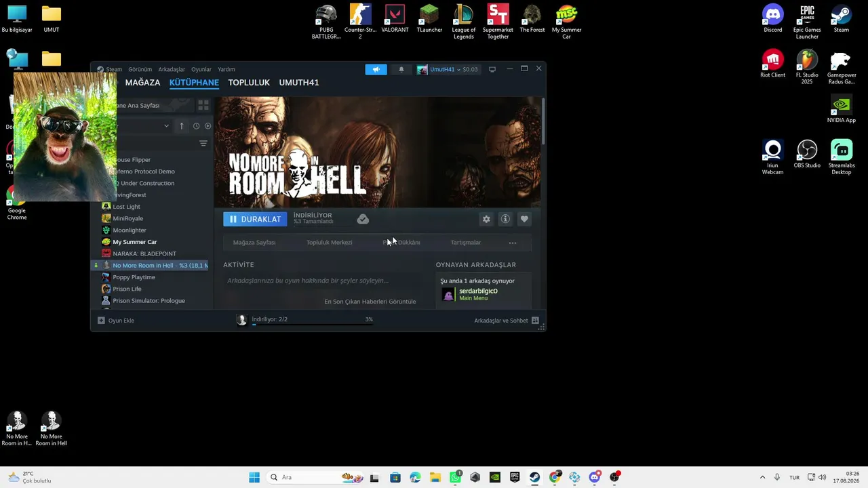Open Tartışmalar link
The width and height of the screenshot is (868, 488).
466,243
